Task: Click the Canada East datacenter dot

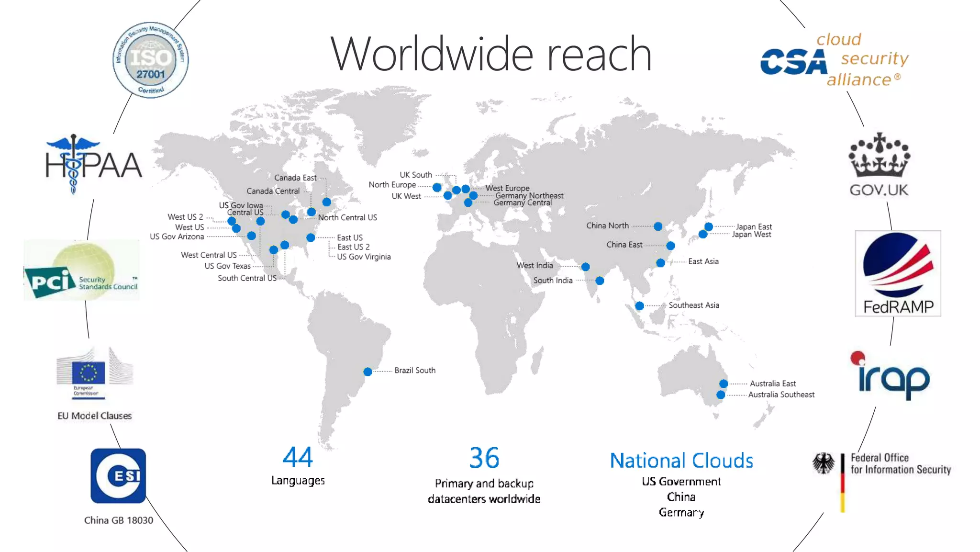Action: click(x=327, y=202)
